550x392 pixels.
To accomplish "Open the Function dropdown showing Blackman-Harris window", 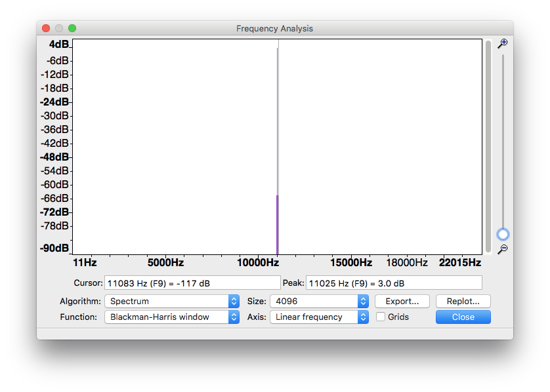I will [172, 317].
